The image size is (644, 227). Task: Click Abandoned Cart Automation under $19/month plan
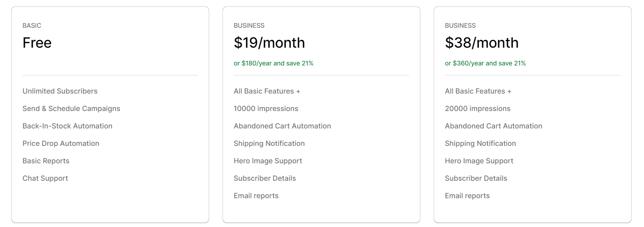[x=282, y=126]
